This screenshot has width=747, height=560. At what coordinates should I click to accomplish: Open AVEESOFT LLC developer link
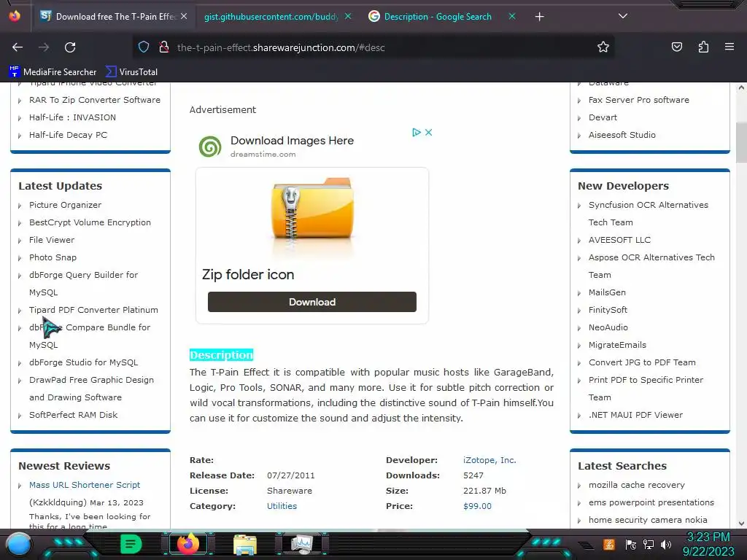click(x=619, y=240)
